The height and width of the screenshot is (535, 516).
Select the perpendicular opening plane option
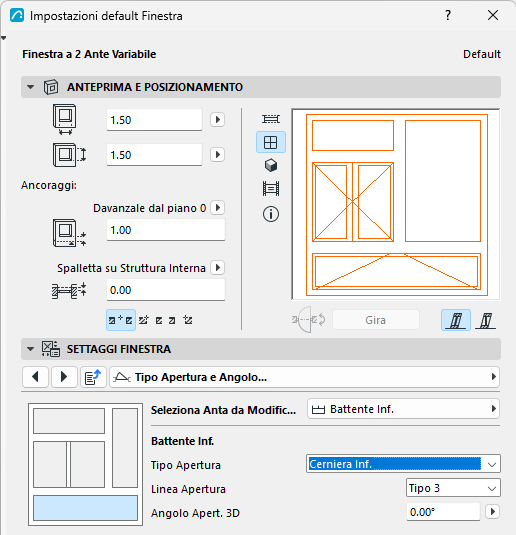point(456,320)
